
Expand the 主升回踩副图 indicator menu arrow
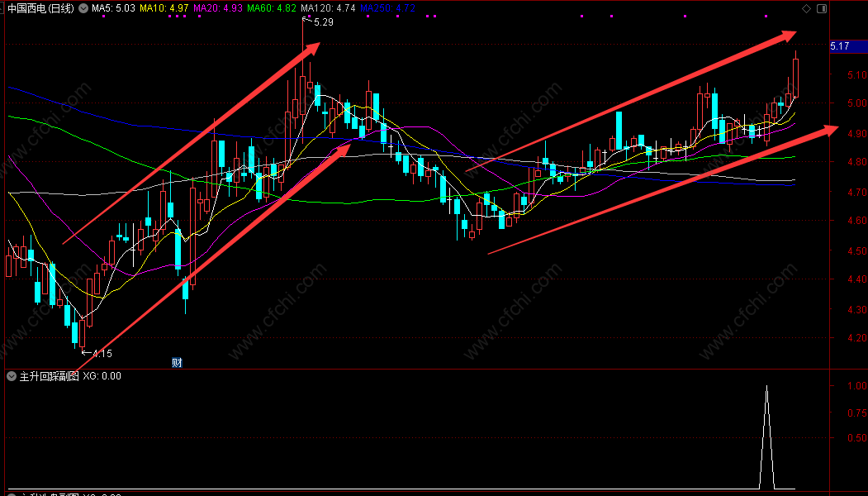tap(11, 376)
